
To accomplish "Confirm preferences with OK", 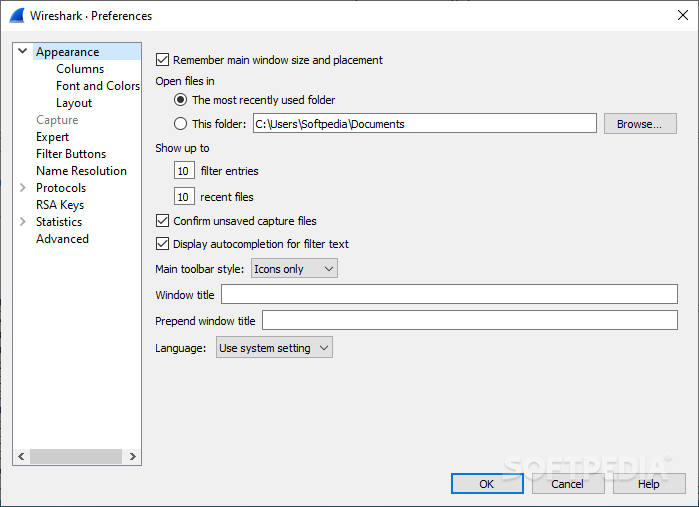I will pos(487,484).
